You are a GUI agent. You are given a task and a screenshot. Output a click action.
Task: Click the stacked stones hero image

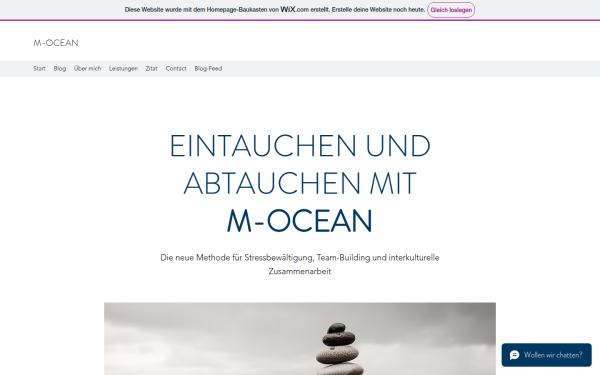[300, 339]
